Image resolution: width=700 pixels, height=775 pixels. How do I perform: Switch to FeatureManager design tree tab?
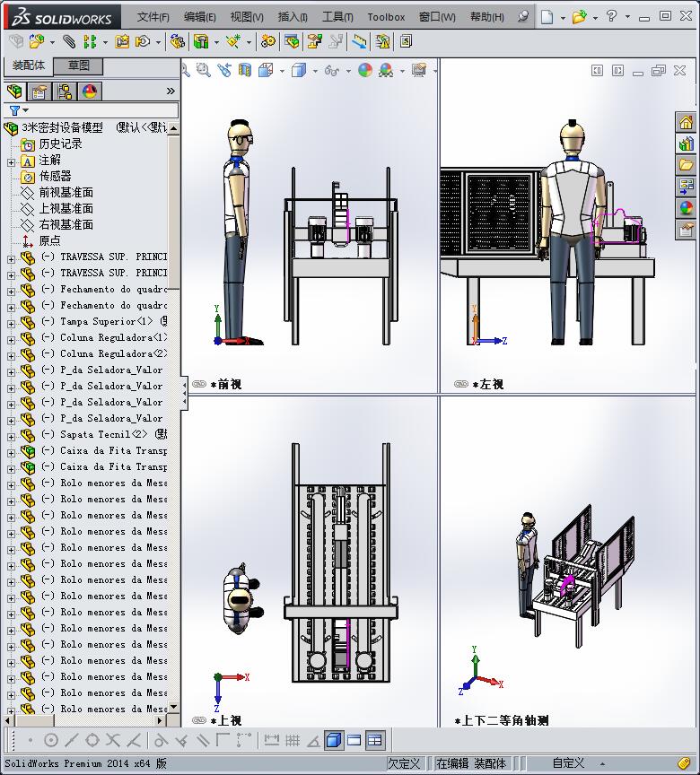pos(15,91)
